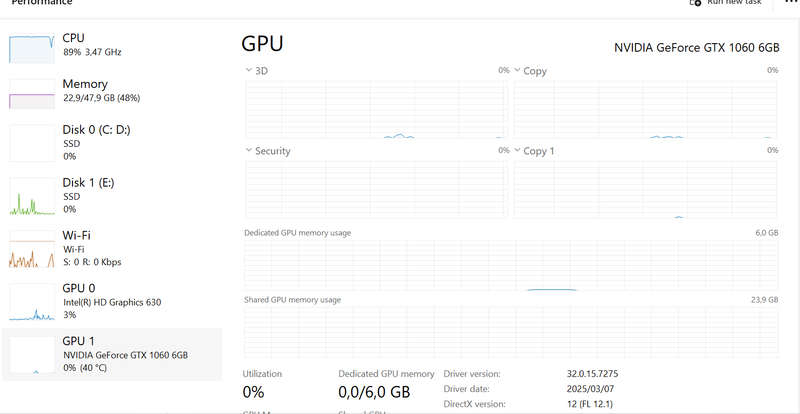
Task: Click the Run new task icon
Action: [695, 3]
